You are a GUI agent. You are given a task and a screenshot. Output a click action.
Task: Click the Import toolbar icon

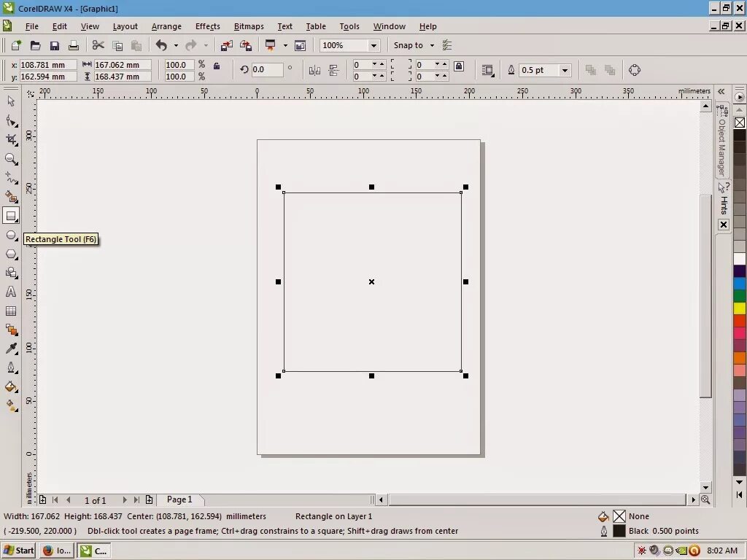coord(226,44)
